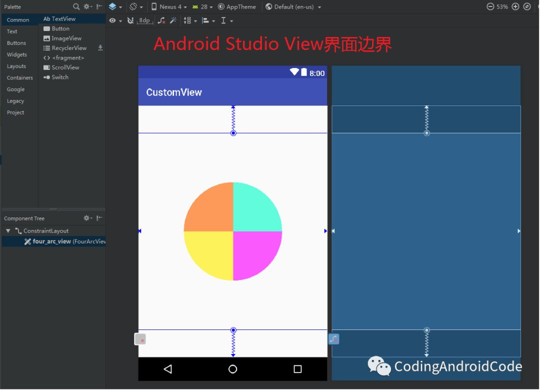The image size is (540, 392).
Task: Collapse the ConstraintLayout tree node
Action: (x=8, y=231)
